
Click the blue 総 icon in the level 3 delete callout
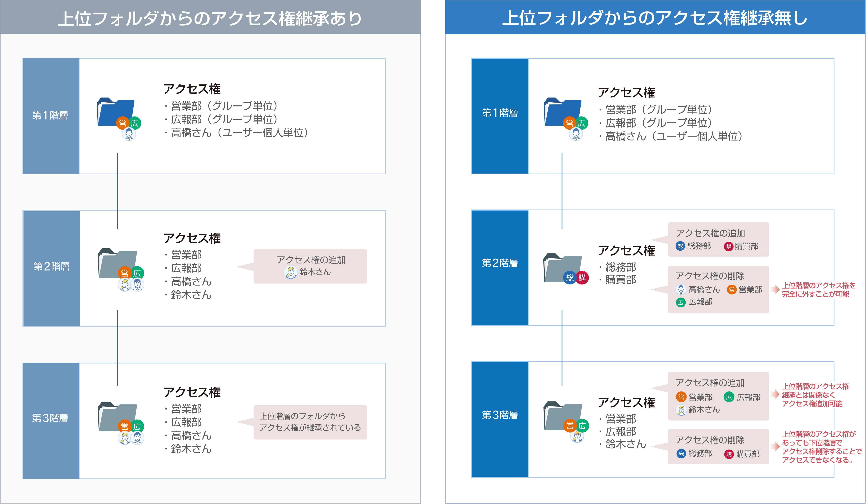tap(681, 454)
